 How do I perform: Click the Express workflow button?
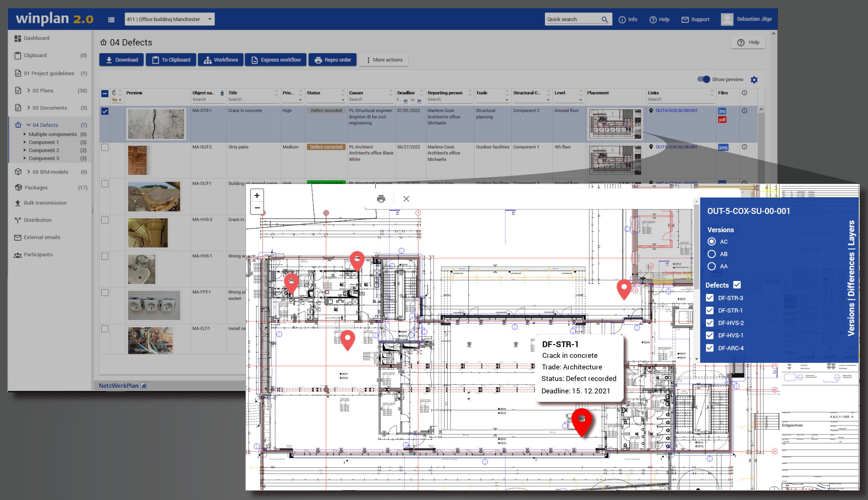point(276,60)
